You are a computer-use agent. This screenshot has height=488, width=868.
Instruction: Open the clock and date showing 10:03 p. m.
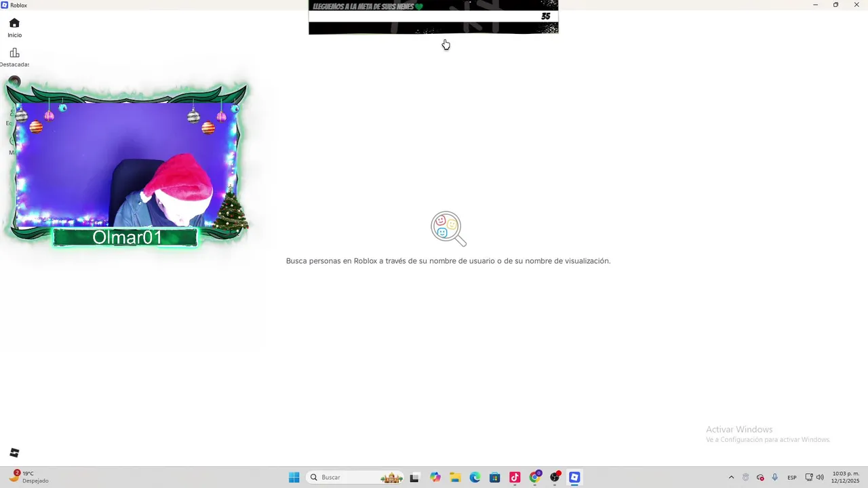[x=846, y=477]
